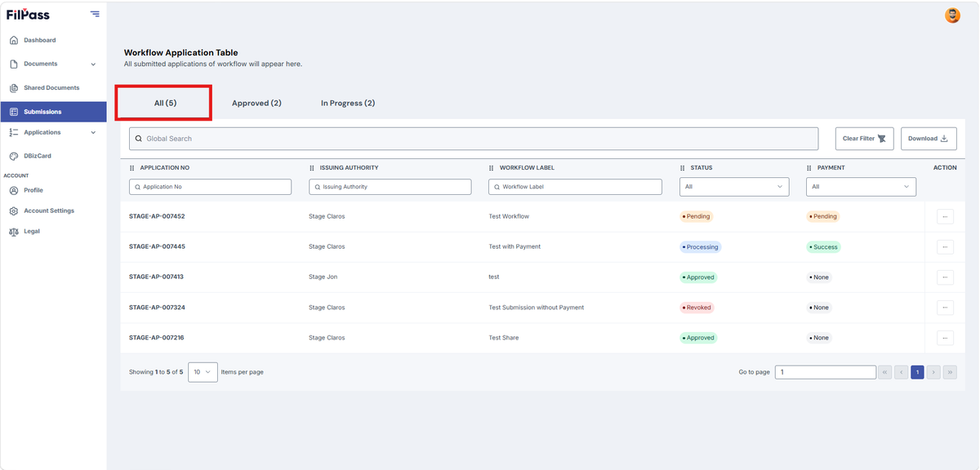Focus the Issuing Authority filter field

pos(390,187)
